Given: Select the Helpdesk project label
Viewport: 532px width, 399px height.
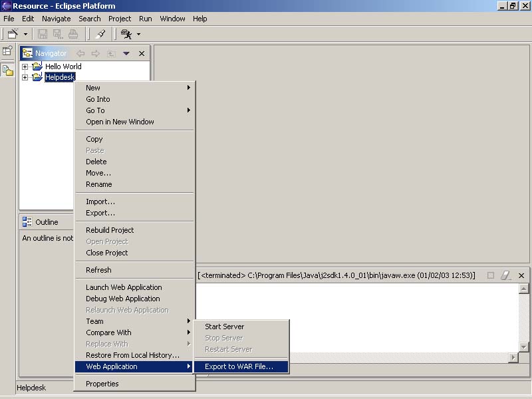Looking at the screenshot, I should point(60,77).
